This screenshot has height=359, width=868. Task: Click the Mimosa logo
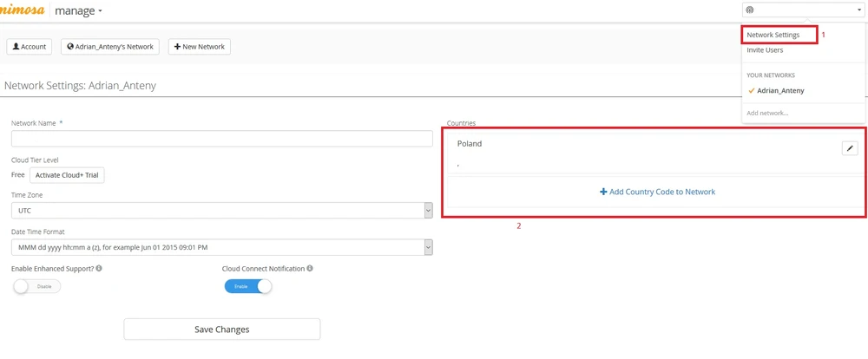tap(22, 10)
